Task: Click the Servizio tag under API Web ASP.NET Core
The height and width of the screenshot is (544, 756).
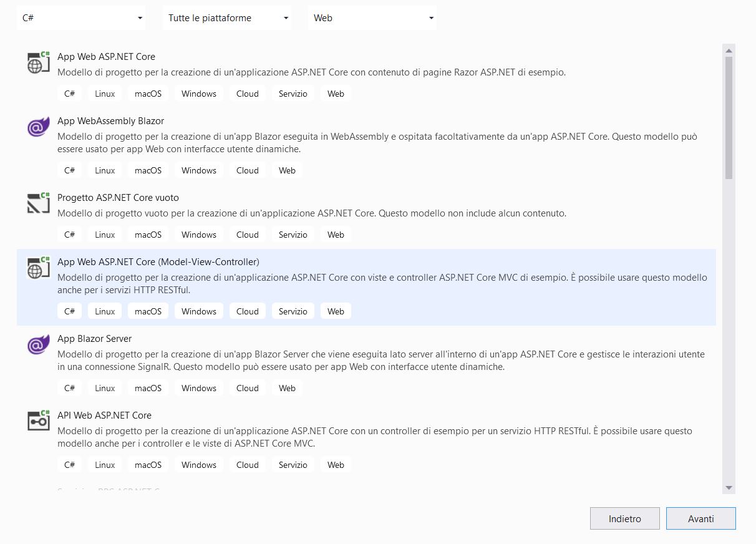Action: pyautogui.click(x=293, y=465)
